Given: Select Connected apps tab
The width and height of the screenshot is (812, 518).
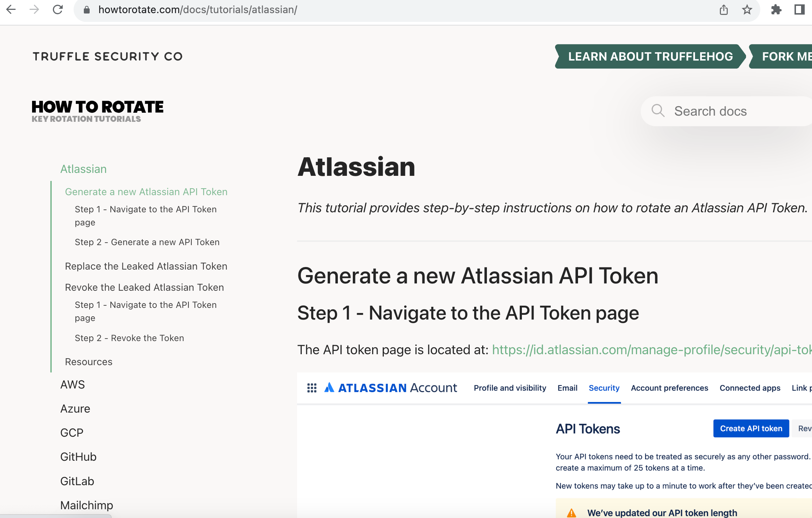Looking at the screenshot, I should click(x=750, y=388).
